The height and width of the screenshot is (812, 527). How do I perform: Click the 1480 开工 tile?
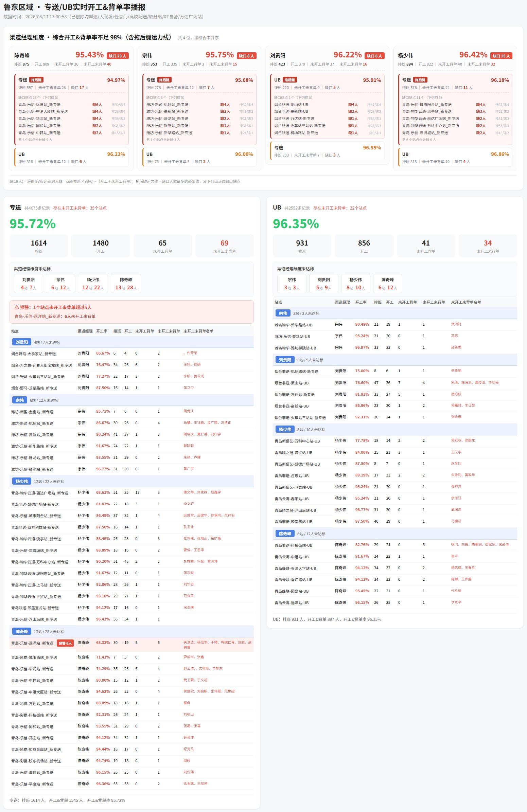point(101,246)
